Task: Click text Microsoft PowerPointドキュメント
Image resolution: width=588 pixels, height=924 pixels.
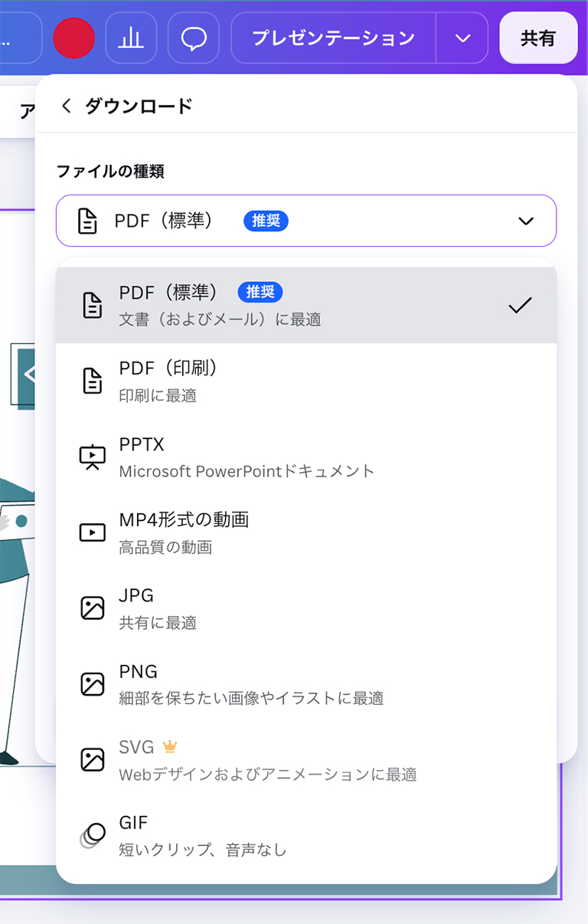Action: [x=247, y=471]
